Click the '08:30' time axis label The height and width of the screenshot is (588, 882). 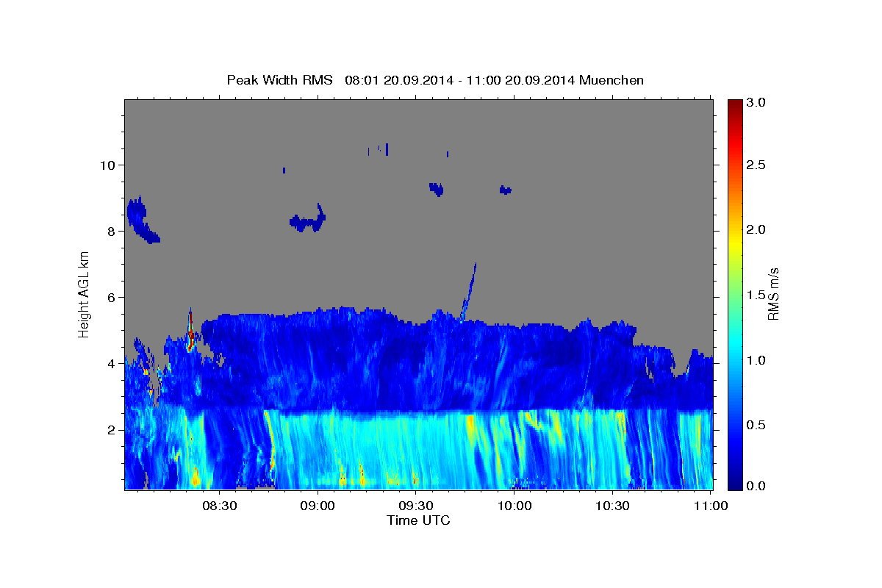click(220, 506)
